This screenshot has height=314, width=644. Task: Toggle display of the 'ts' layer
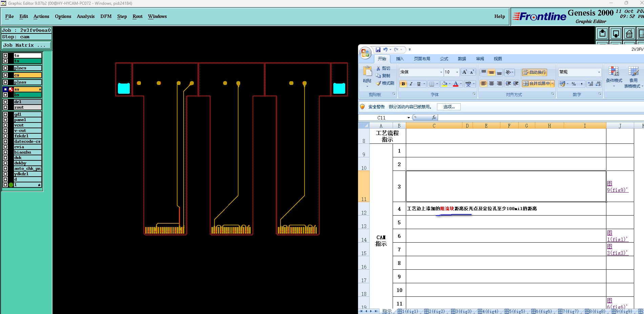pyautogui.click(x=5, y=61)
